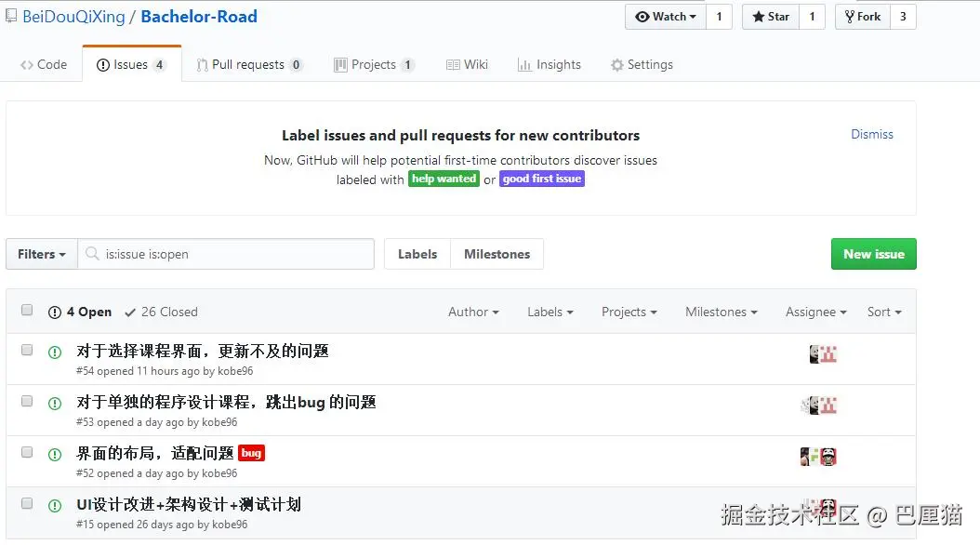This screenshot has height=545, width=980.
Task: Click kobe96 author on issue #15
Action: click(x=230, y=525)
